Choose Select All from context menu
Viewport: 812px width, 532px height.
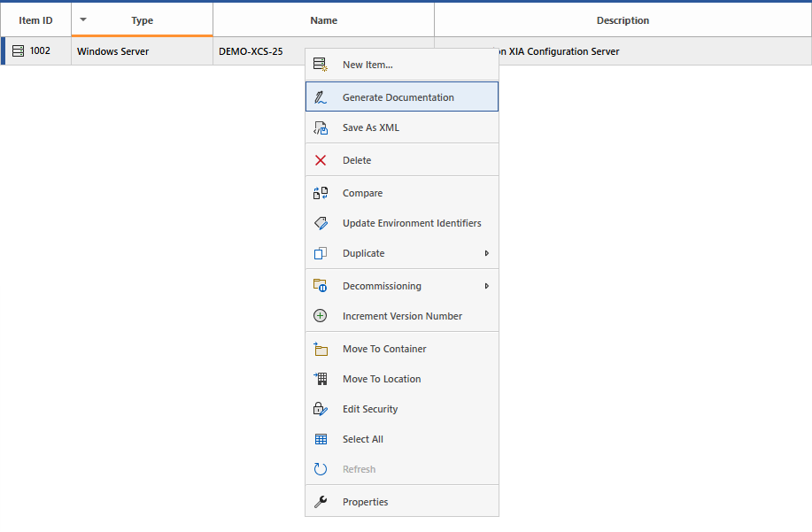pos(363,439)
